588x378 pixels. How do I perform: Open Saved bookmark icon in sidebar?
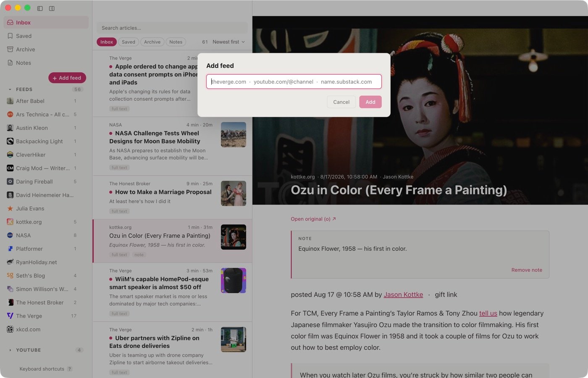(10, 36)
